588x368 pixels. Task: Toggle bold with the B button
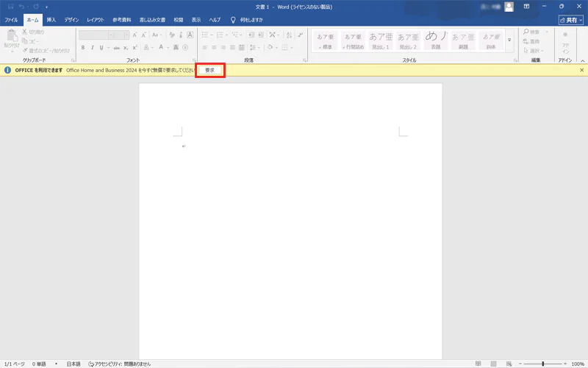(x=83, y=48)
